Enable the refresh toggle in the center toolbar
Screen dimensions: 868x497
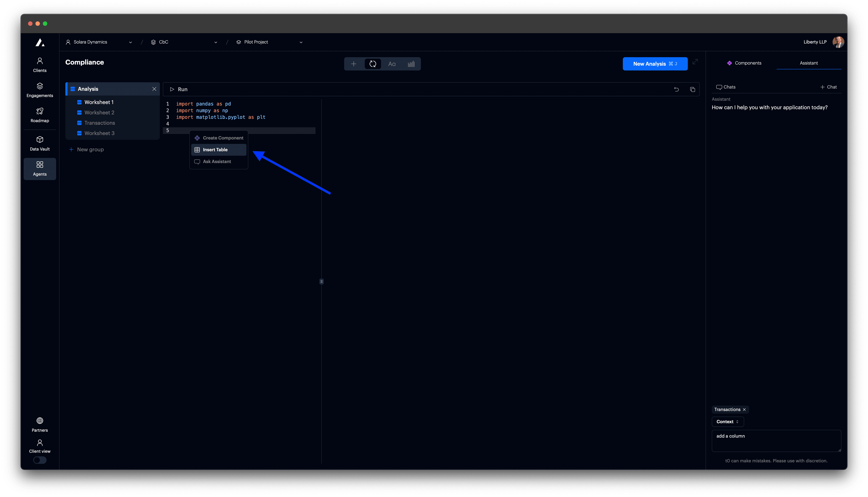pyautogui.click(x=373, y=64)
